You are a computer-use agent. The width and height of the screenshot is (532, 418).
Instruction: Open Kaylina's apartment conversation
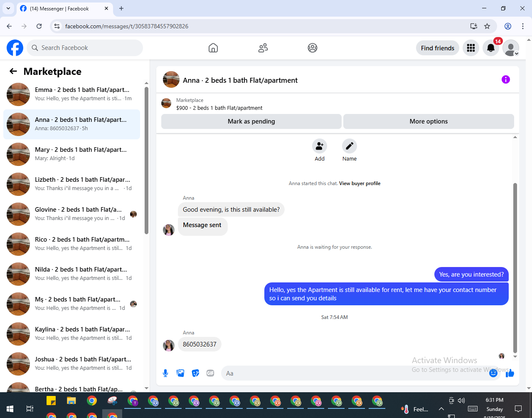tap(71, 334)
